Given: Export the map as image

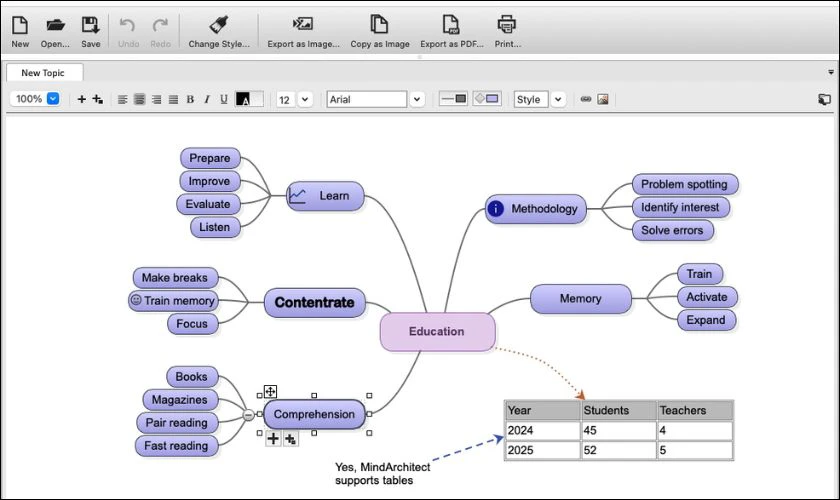Looking at the screenshot, I should pyautogui.click(x=303, y=24).
